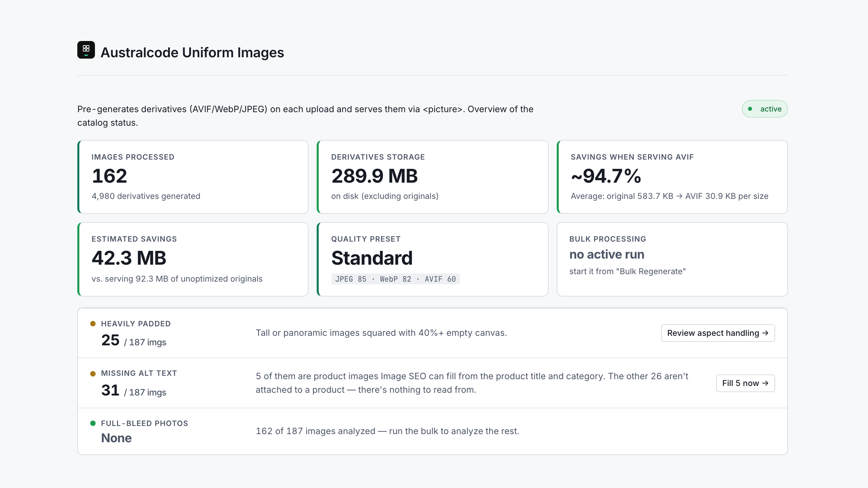Click the Savings When Serving AVIF title
This screenshot has height=488, width=868.
(632, 157)
